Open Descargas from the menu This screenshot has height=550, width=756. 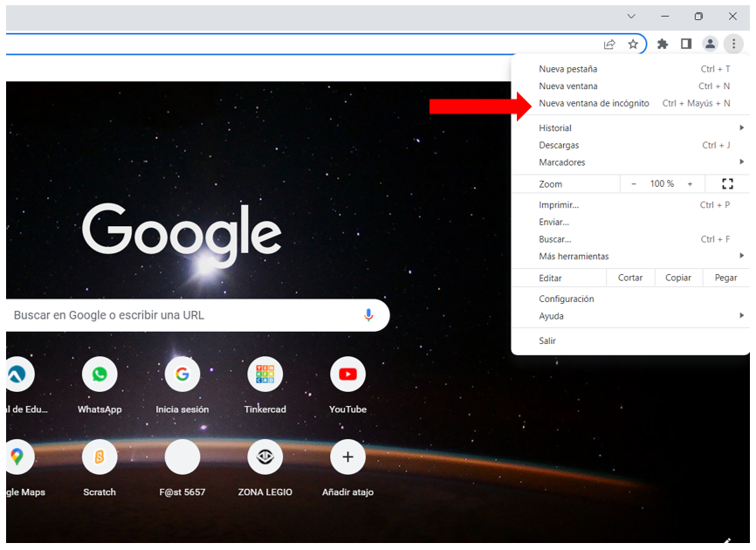tap(630, 145)
